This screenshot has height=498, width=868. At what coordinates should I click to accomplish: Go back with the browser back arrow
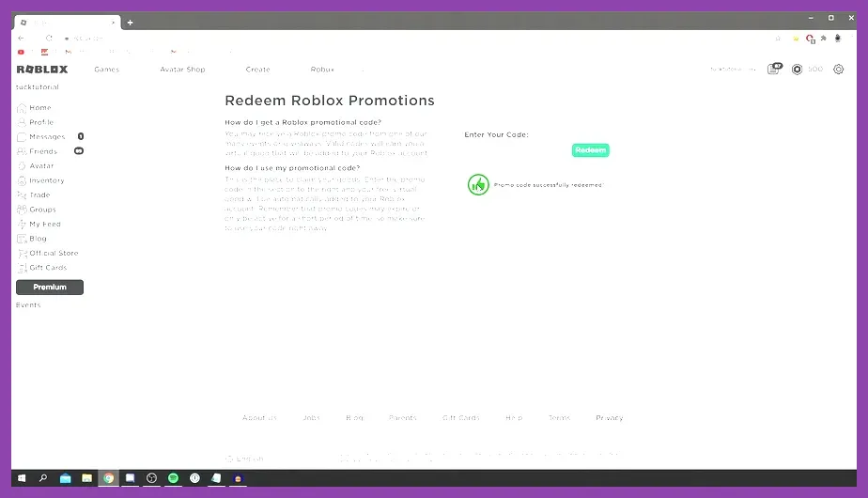click(x=21, y=39)
